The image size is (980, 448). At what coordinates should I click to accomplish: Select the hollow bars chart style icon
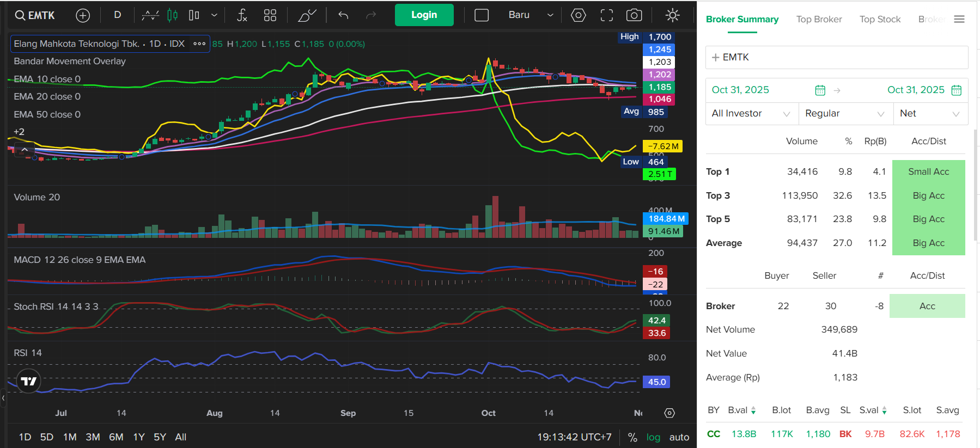pyautogui.click(x=194, y=15)
